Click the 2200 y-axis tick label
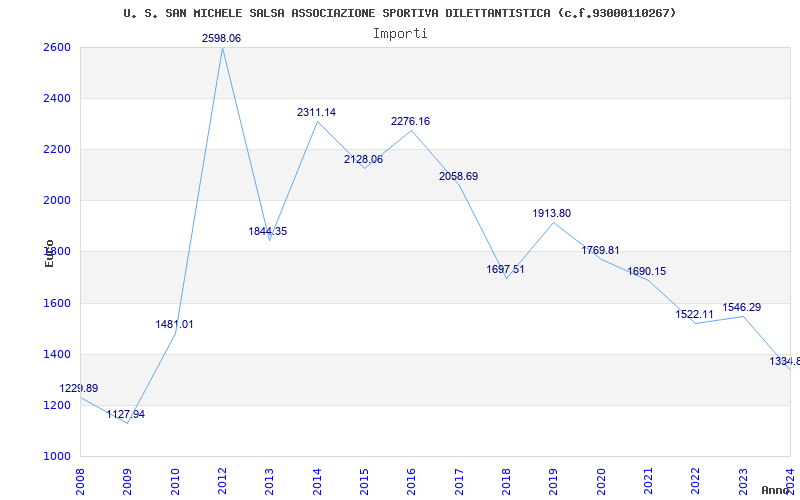This screenshot has width=800, height=500. tap(55, 149)
